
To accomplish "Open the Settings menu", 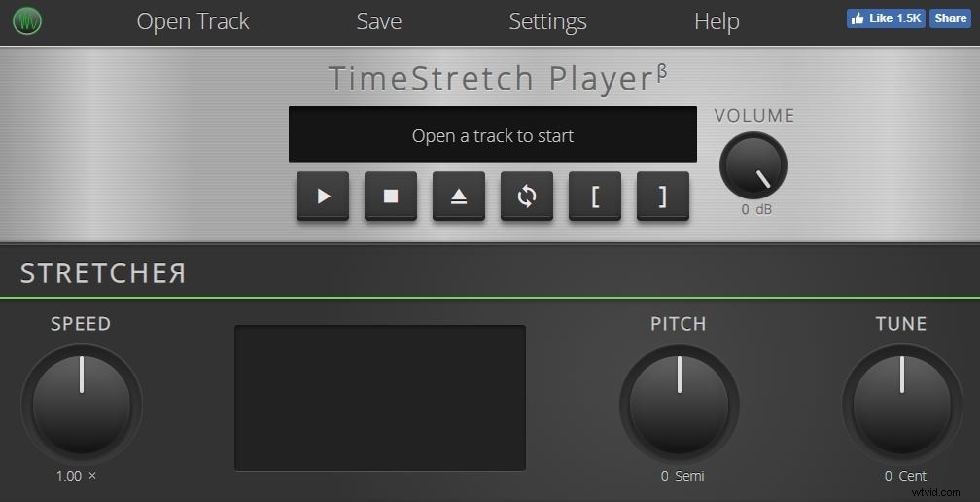I will click(x=547, y=21).
